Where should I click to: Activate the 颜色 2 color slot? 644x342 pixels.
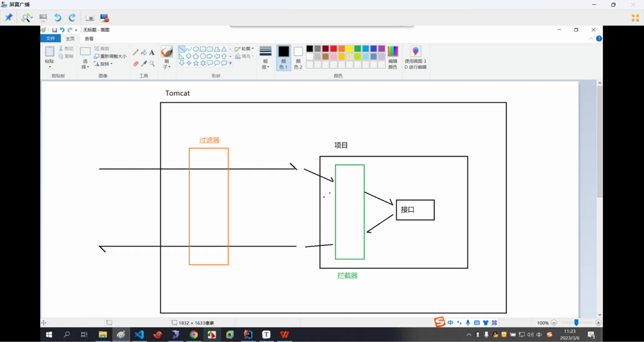[x=298, y=57]
